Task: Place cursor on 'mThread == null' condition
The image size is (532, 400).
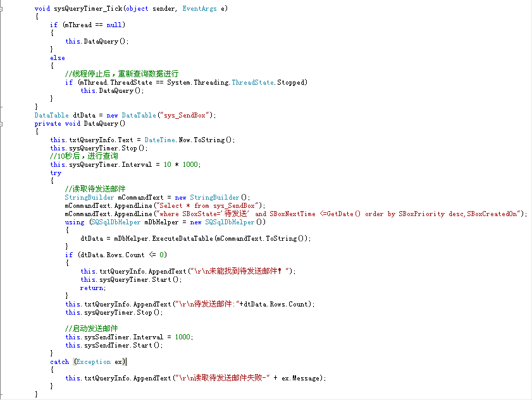Action: coord(92,25)
